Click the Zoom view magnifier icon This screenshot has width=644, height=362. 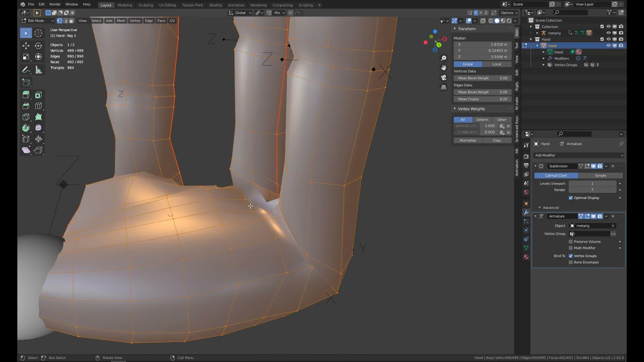point(443,58)
